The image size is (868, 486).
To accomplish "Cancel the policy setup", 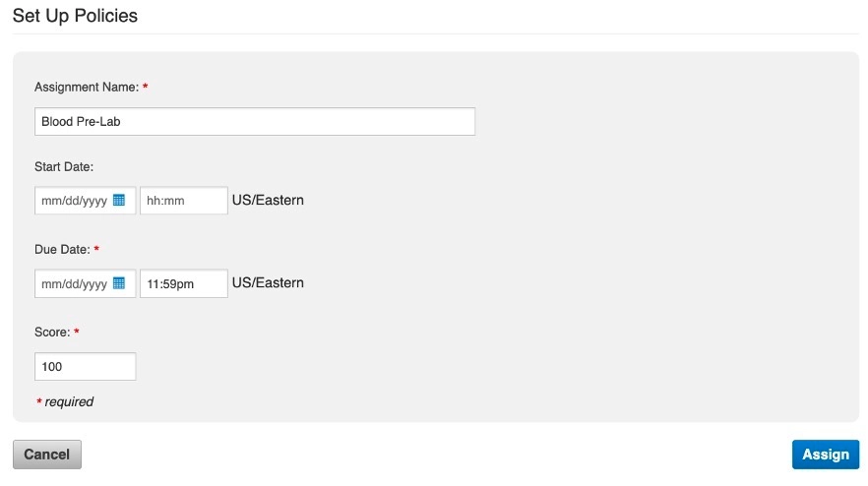I will coord(47,455).
